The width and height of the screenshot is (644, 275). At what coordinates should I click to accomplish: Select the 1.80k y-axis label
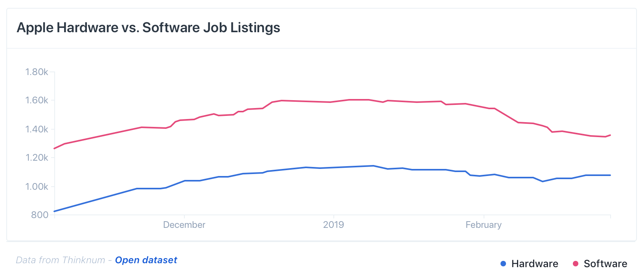coord(37,72)
